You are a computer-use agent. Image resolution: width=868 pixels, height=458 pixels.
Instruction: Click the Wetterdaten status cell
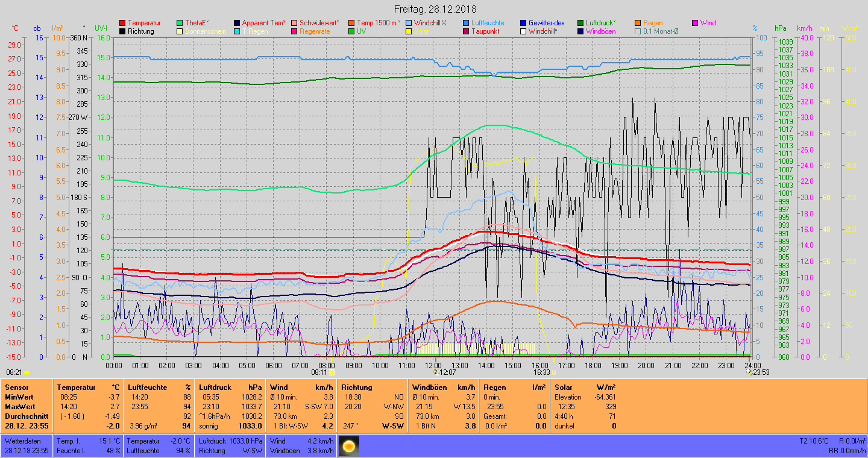tap(22, 441)
